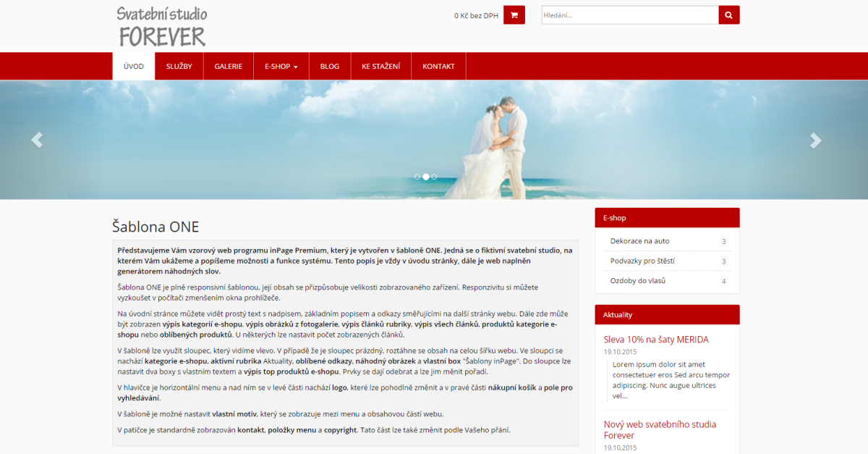Image resolution: width=868 pixels, height=454 pixels.
Task: Go to KE STAŽENÍ page
Action: tap(380, 67)
